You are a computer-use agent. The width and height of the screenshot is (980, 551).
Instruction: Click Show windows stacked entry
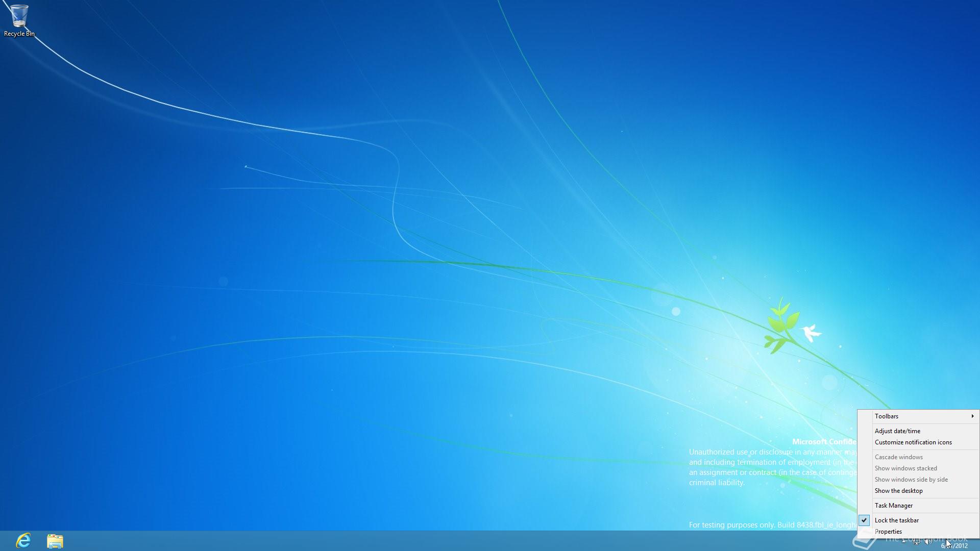pos(905,468)
